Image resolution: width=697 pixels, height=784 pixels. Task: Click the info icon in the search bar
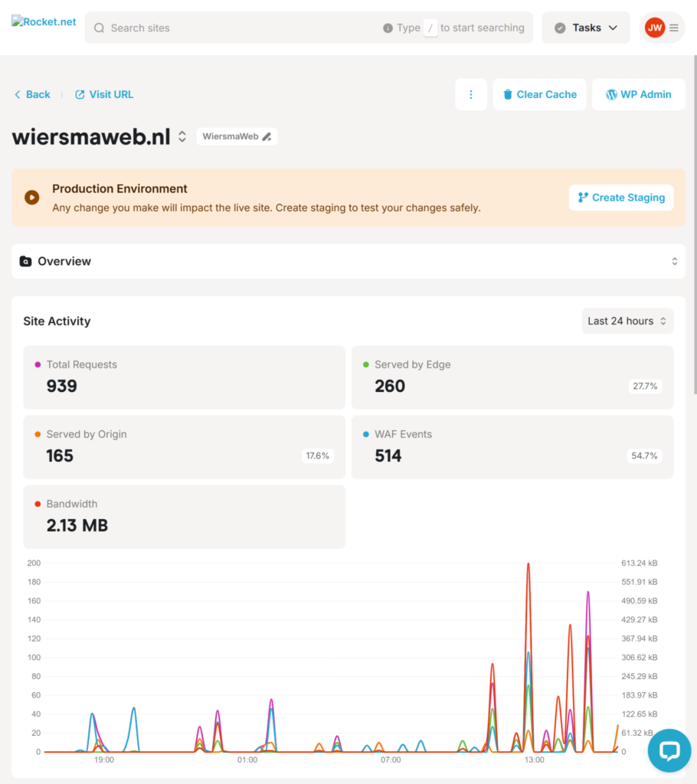click(388, 28)
